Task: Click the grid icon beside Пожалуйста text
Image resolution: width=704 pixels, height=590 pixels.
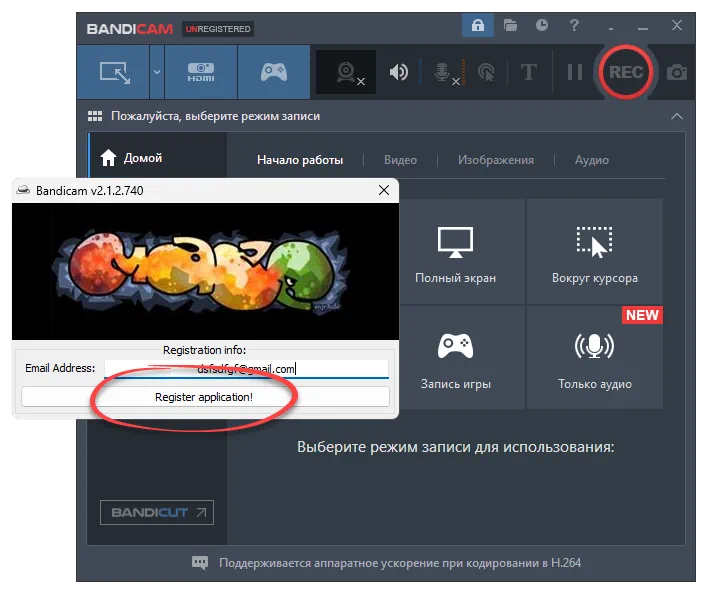Action: point(95,116)
